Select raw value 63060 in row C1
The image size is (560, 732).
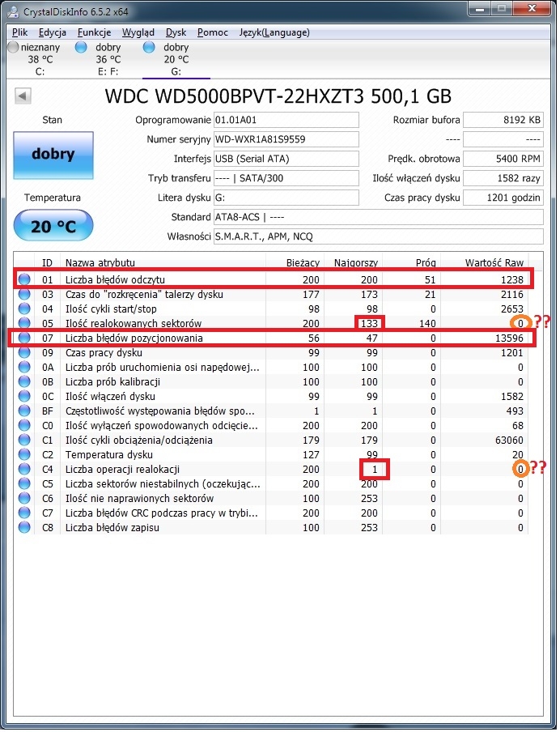pos(509,440)
